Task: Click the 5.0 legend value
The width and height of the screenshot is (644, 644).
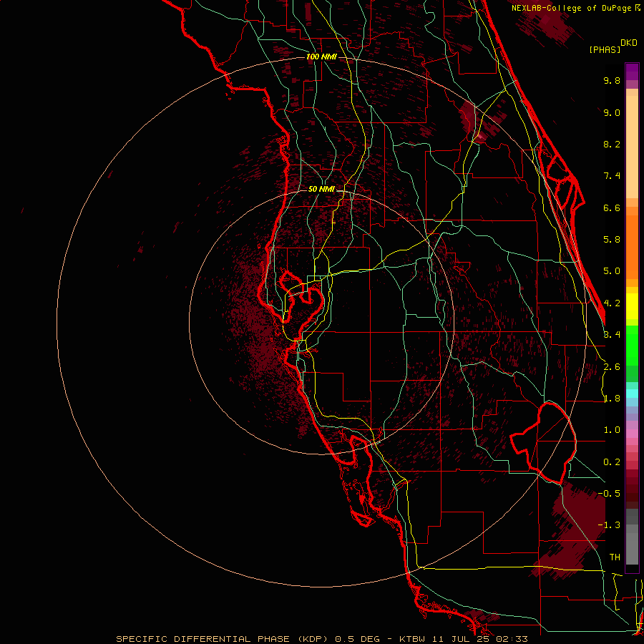Action: tap(612, 271)
